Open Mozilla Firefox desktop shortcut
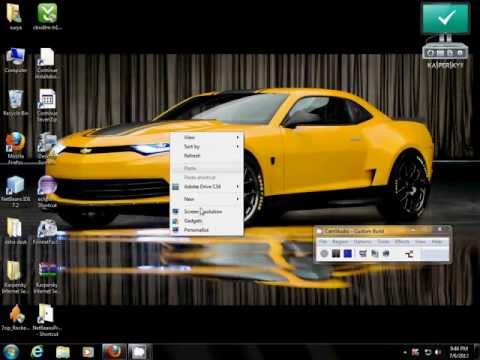This screenshot has height=360, width=480. click(x=15, y=148)
